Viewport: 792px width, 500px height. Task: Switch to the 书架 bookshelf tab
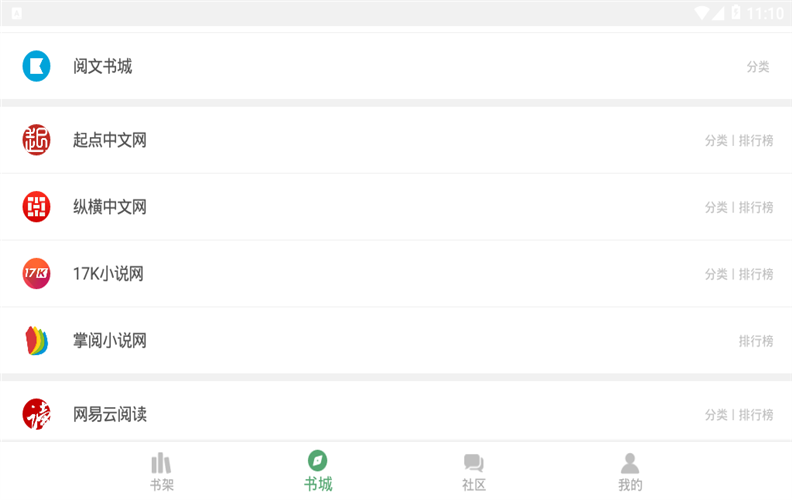click(x=161, y=472)
